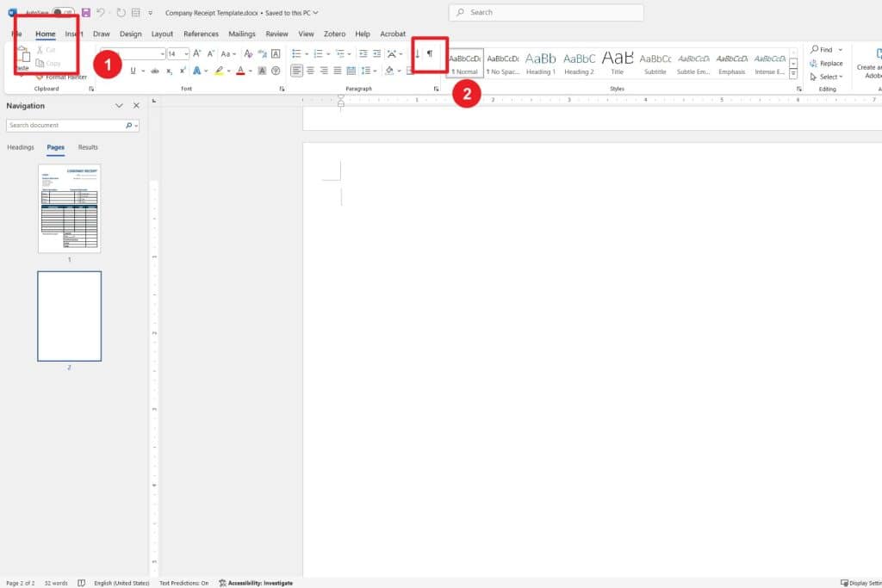The image size is (882, 588).
Task: Open the Layout ribbon tab
Action: click(x=162, y=34)
